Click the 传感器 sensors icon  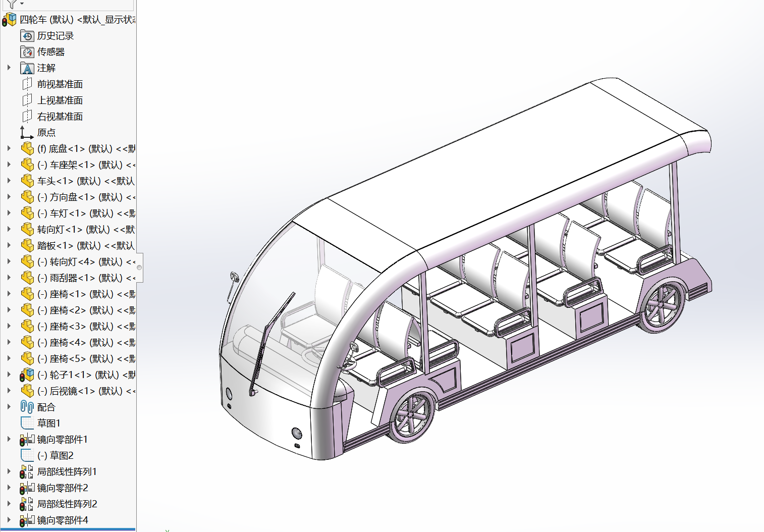pyautogui.click(x=27, y=52)
